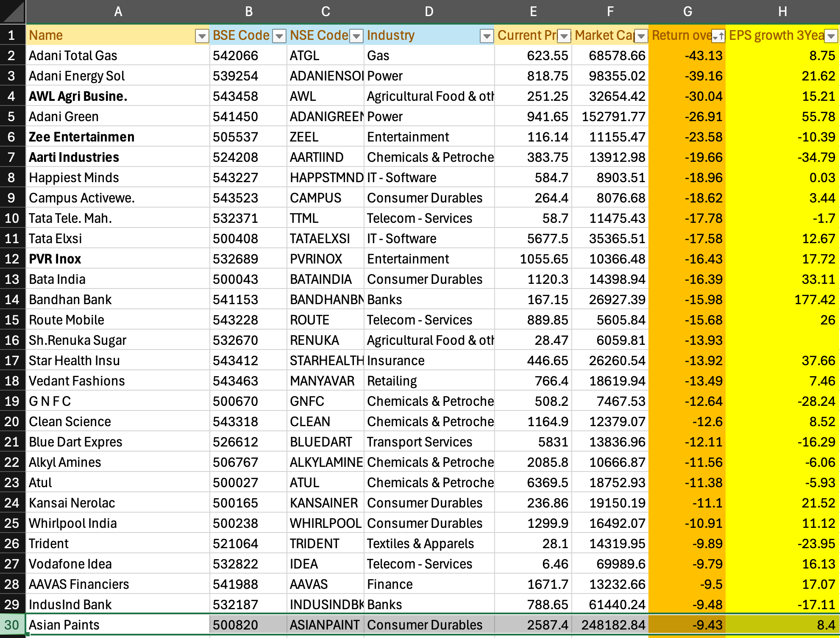Select the Industry header cell

click(420, 35)
